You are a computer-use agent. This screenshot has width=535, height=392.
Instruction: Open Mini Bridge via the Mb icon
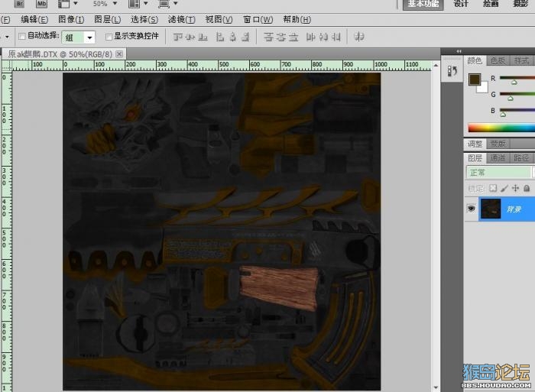tap(41, 3)
